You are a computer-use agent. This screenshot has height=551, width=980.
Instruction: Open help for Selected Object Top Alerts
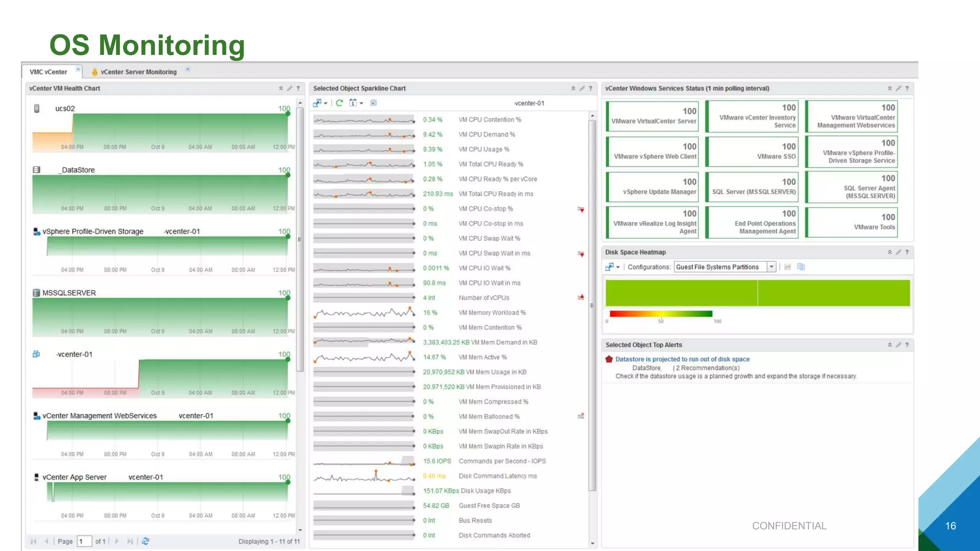(907, 345)
